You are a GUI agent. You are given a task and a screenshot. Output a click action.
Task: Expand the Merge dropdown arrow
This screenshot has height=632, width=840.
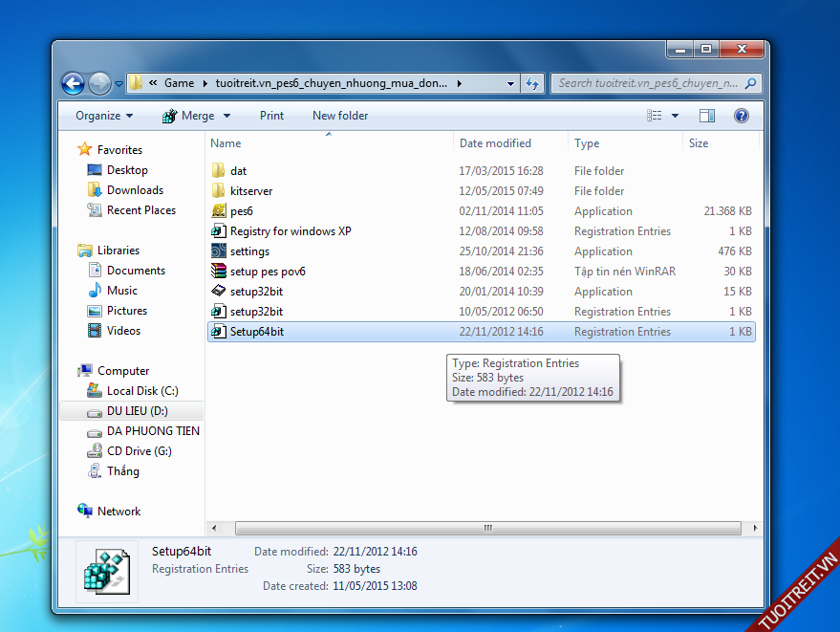tap(227, 116)
